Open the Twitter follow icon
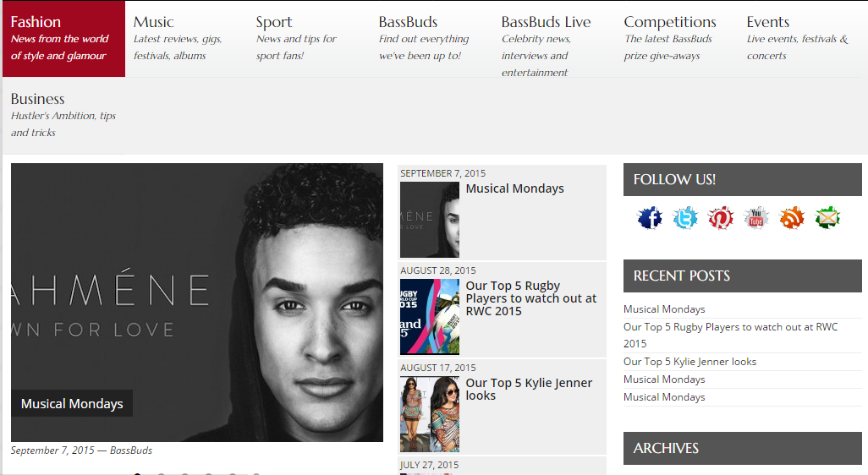868x475 pixels. (684, 218)
